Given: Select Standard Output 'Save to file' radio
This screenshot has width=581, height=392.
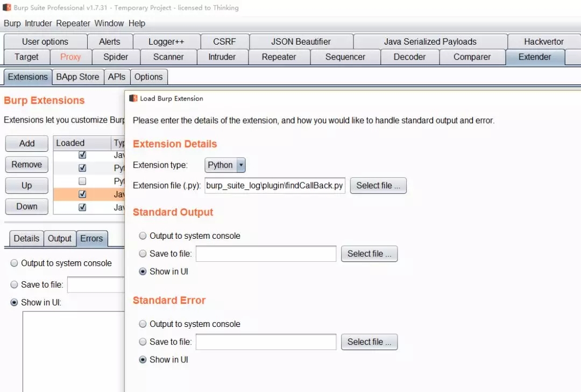Looking at the screenshot, I should [x=143, y=253].
